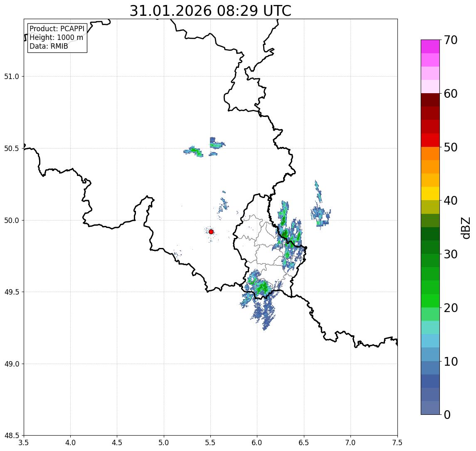Viewport: 476px width, 451px height.
Task: Click the dark maroon colorbar segment below 60
Action: tap(430, 100)
